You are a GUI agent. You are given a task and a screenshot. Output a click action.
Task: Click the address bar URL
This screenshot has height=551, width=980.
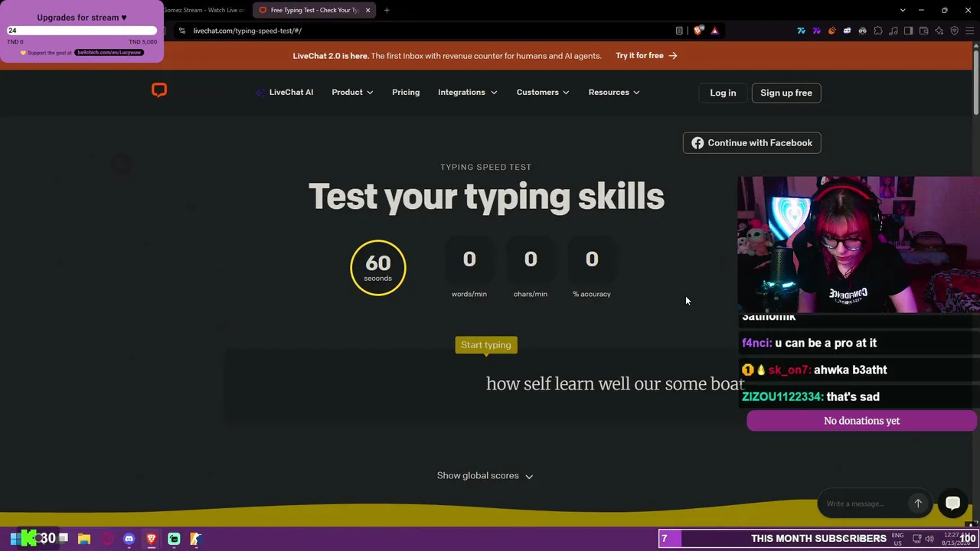click(x=247, y=31)
